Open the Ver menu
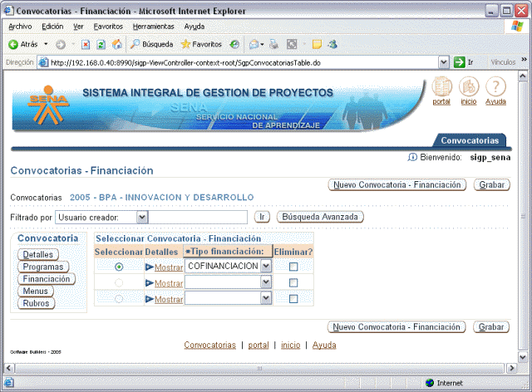 click(x=78, y=27)
